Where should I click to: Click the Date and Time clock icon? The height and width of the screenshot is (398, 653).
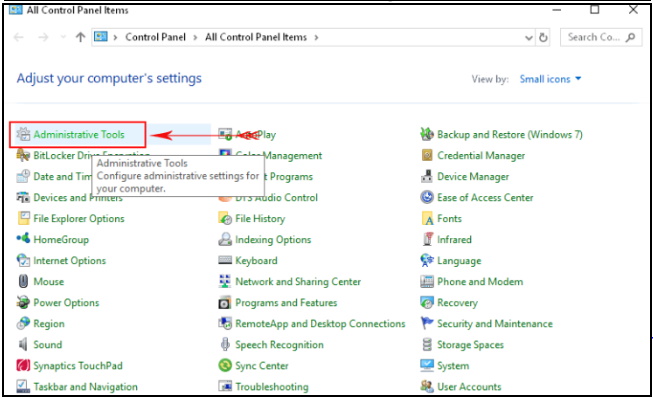(x=23, y=176)
